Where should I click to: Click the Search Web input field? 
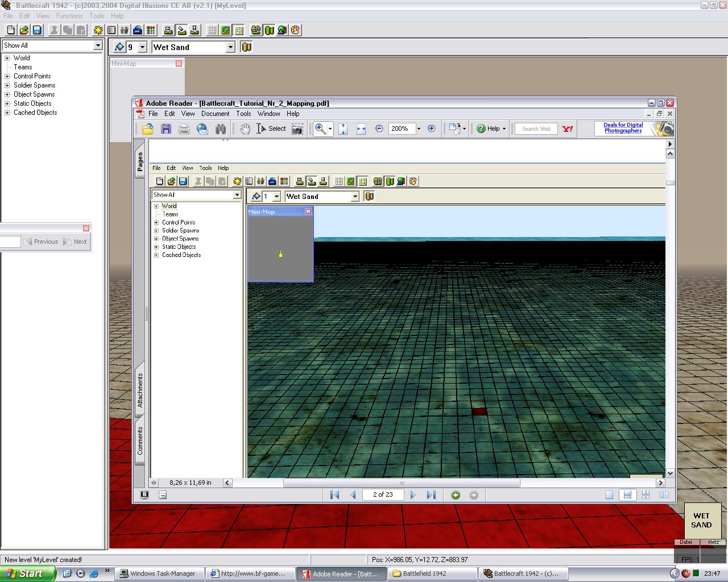point(536,129)
